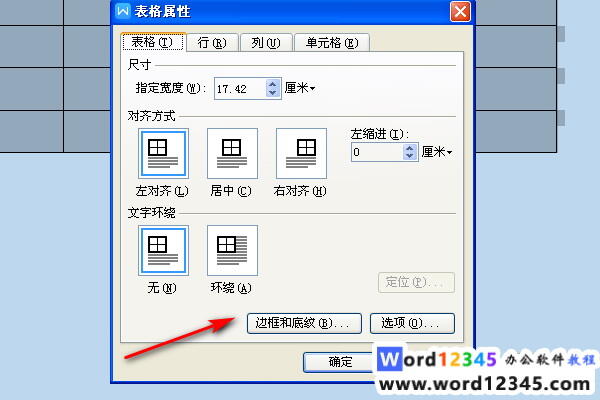Click the 右对齐(H) label
Screen dimensions: 600x400
pyautogui.click(x=300, y=191)
